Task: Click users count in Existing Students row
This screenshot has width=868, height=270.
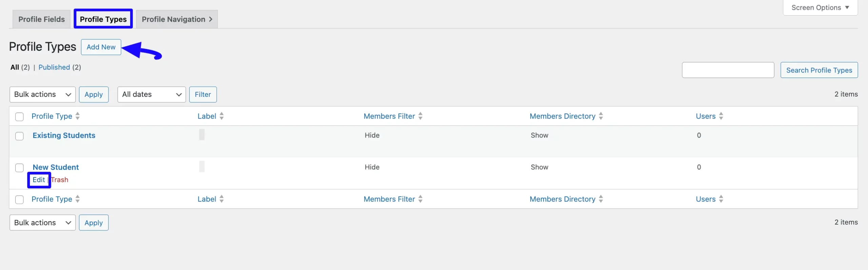Action: (699, 136)
